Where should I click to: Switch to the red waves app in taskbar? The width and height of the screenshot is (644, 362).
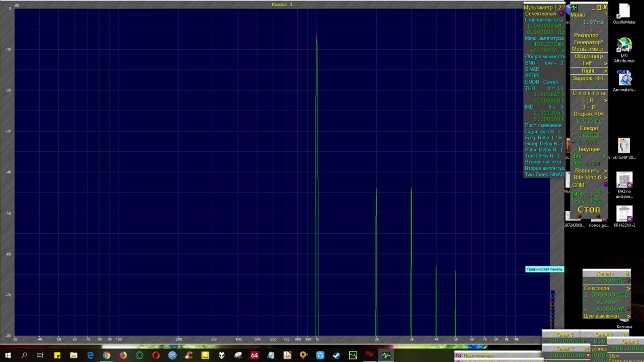[x=369, y=355]
